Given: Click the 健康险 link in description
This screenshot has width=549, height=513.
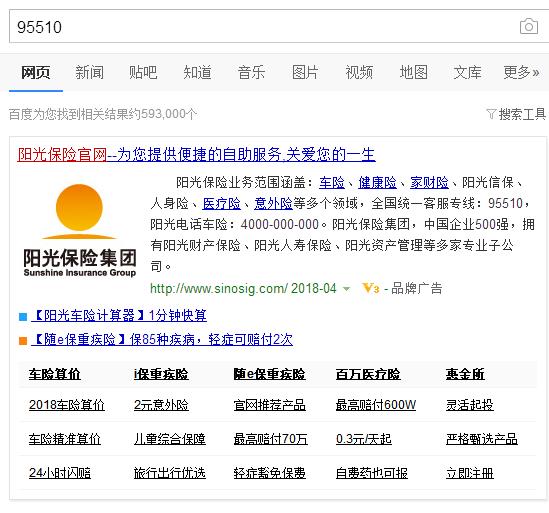Looking at the screenshot, I should coord(377,182).
